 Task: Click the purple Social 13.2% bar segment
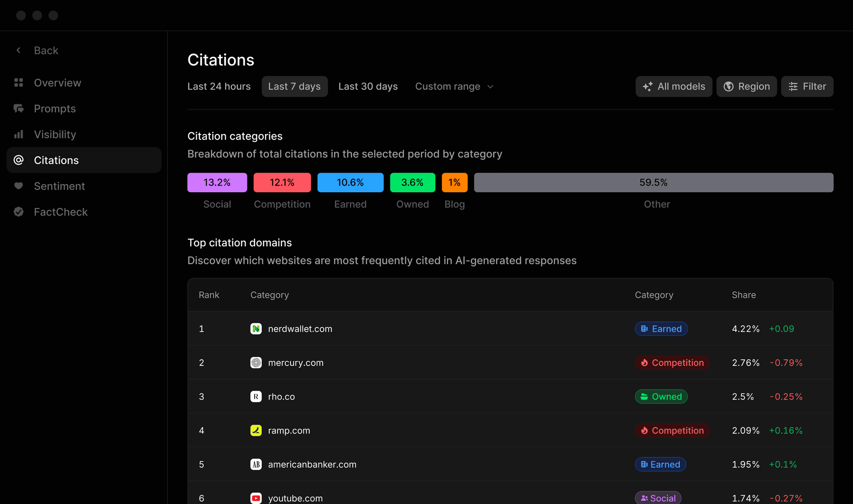(217, 183)
